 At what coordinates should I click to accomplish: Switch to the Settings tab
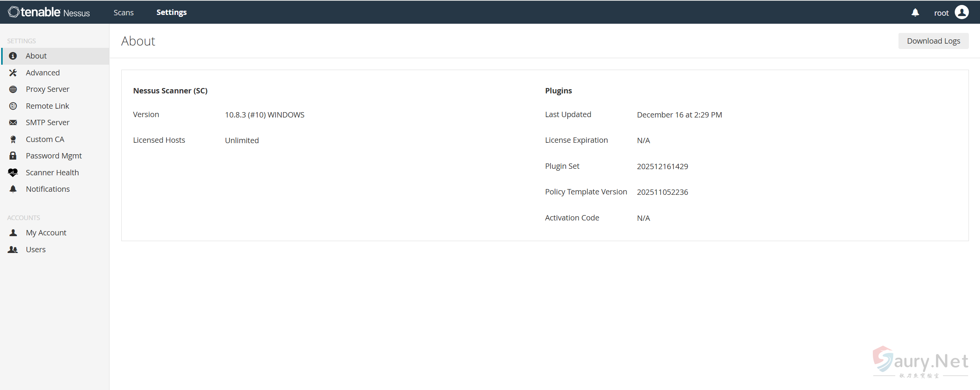[x=171, y=13]
